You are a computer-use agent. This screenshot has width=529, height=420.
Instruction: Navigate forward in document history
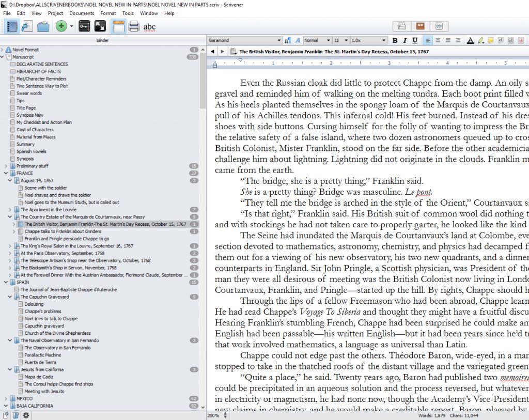pos(222,52)
